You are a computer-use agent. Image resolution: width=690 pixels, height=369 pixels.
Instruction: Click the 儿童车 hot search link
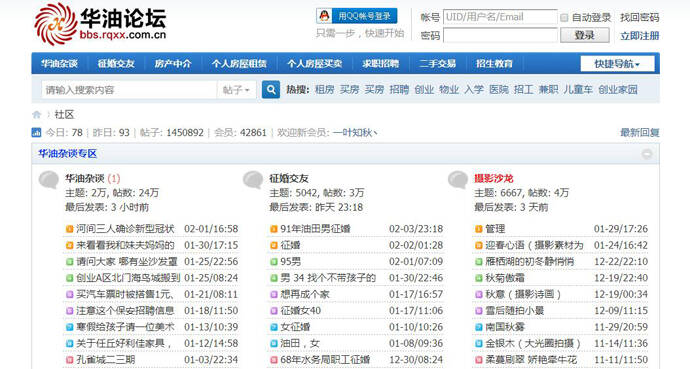click(578, 90)
